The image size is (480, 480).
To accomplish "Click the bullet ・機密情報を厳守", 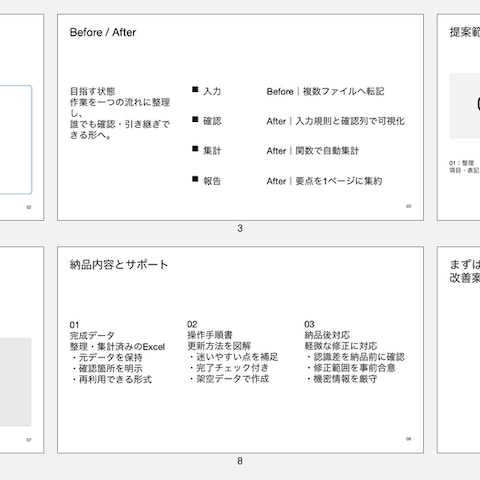I will [341, 379].
